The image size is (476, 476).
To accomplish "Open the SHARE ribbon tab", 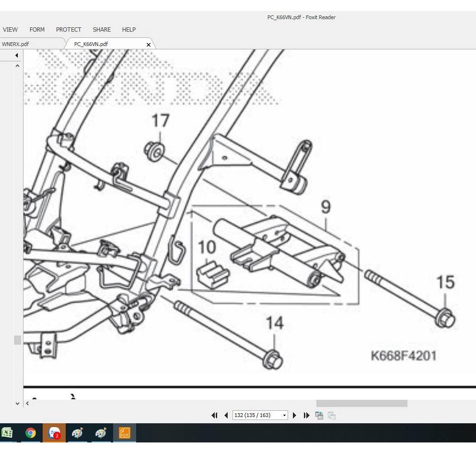I will [x=102, y=30].
